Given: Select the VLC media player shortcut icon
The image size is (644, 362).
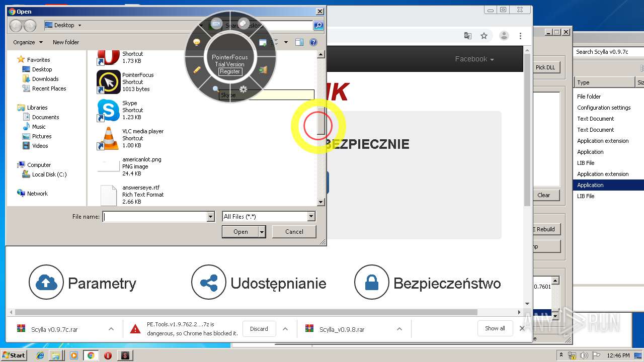Looking at the screenshot, I should pos(109,138).
